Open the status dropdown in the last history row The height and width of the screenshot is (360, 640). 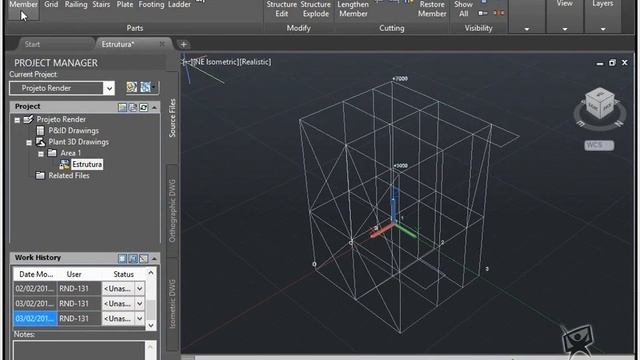(140, 318)
